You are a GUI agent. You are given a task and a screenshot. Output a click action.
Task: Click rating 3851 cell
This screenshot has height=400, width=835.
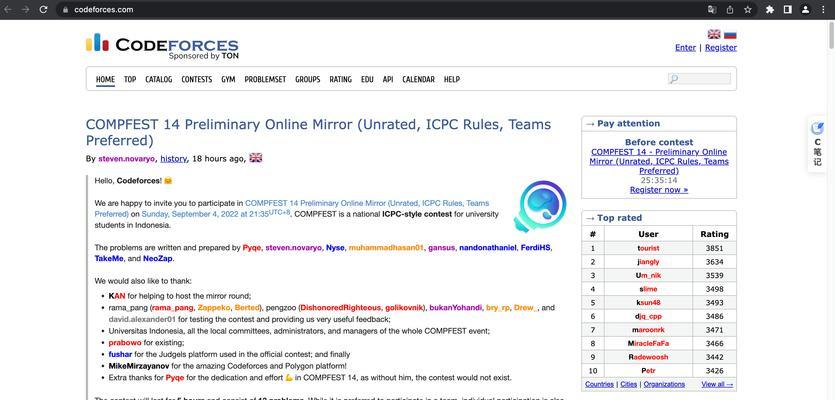714,248
